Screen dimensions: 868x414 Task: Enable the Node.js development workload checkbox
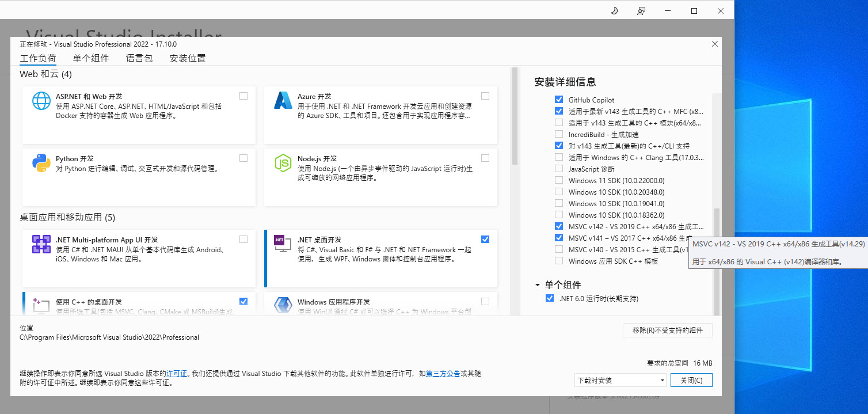485,158
